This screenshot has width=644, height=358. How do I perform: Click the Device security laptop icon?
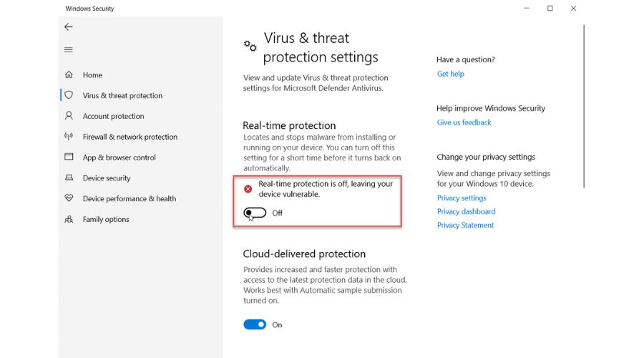click(x=69, y=178)
